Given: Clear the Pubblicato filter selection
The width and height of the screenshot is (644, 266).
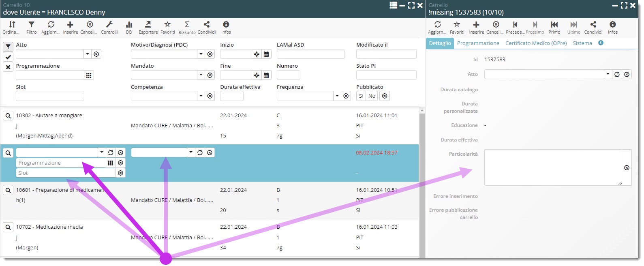Looking at the screenshot, I should (385, 96).
